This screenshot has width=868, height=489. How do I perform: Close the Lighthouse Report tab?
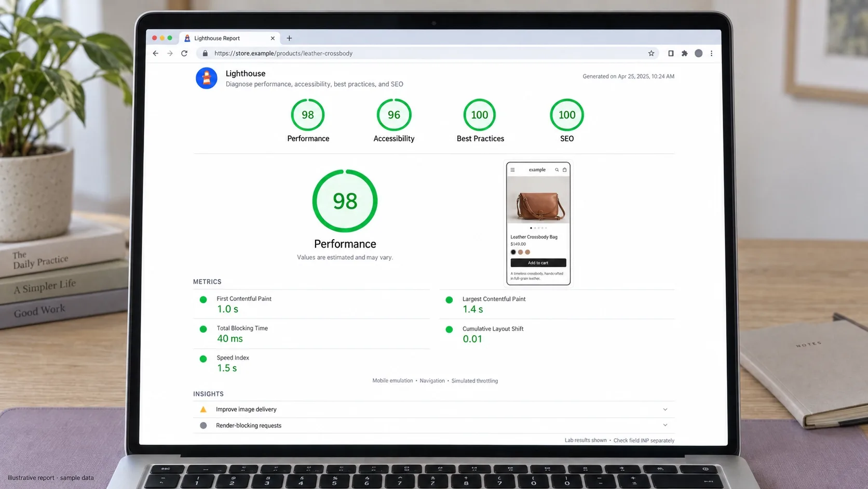(273, 38)
